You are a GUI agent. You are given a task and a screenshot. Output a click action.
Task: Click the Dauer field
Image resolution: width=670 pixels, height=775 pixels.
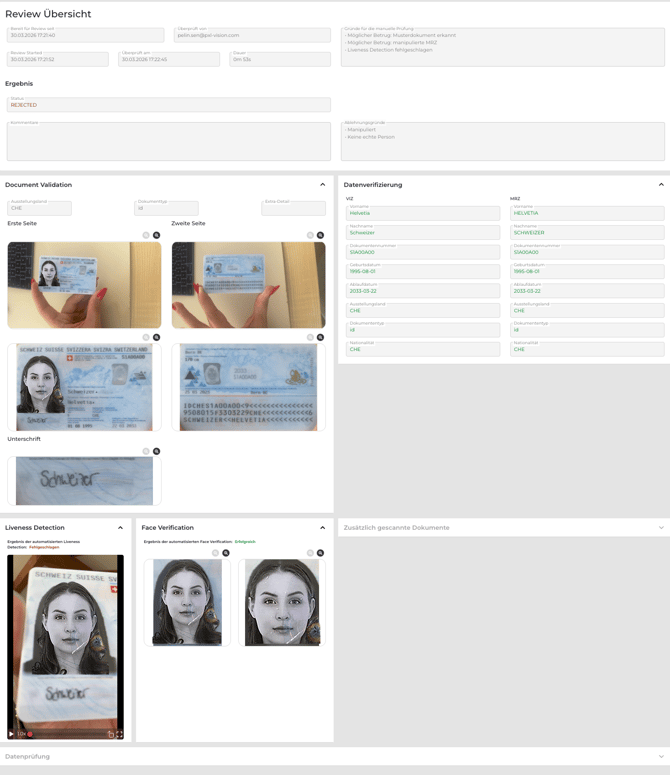tap(280, 59)
